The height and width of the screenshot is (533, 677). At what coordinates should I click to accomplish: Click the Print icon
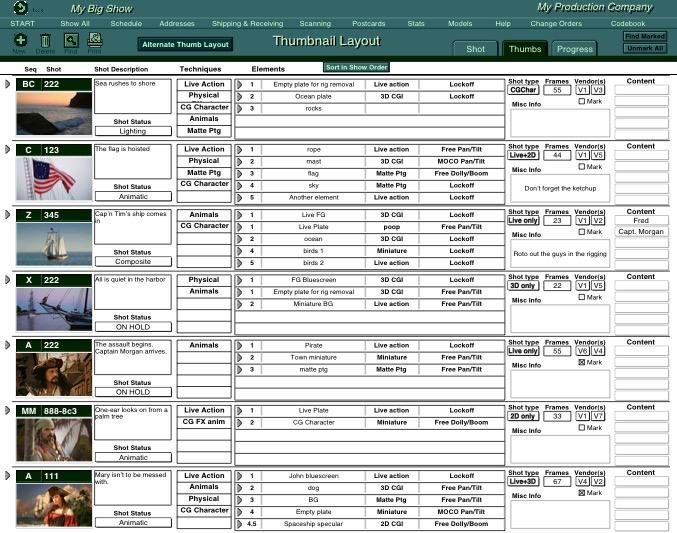(95, 40)
